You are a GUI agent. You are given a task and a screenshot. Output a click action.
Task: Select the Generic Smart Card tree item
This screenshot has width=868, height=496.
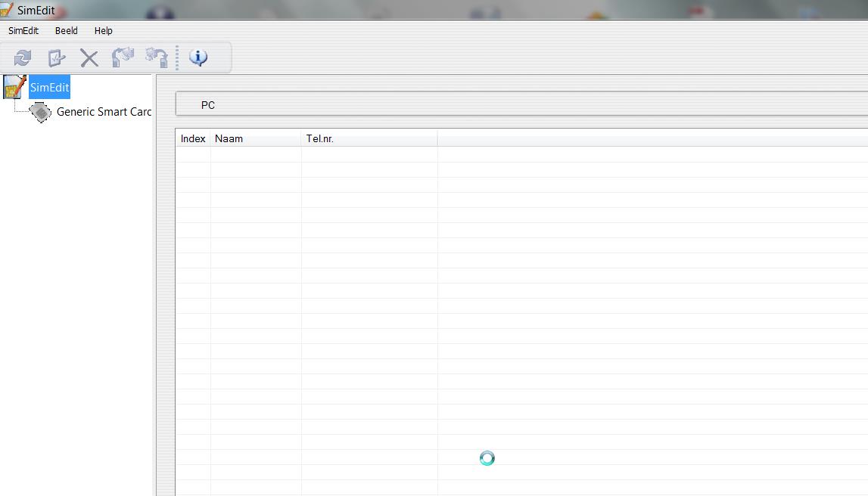coord(104,112)
